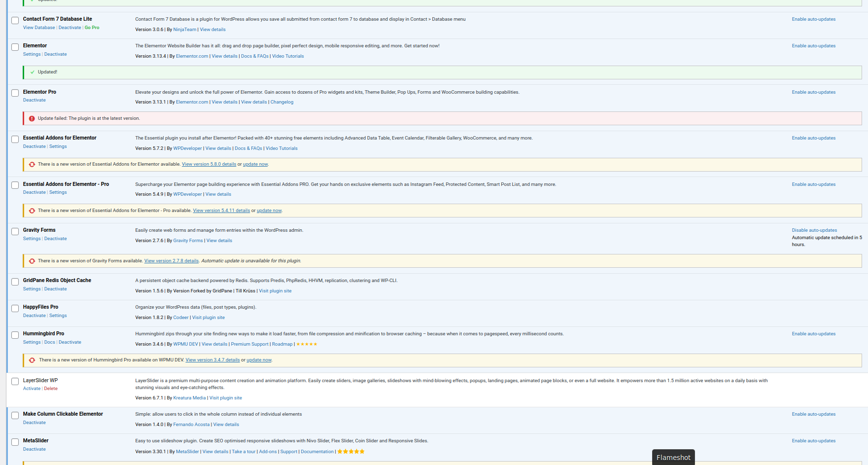
Task: Click the update icon in Gravity Forms notice
Action: [x=32, y=261]
